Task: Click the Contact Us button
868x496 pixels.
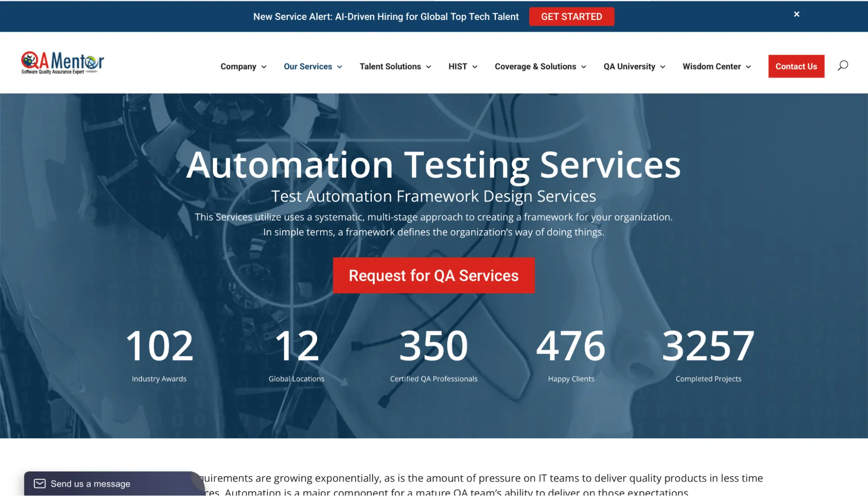Action: 796,66
